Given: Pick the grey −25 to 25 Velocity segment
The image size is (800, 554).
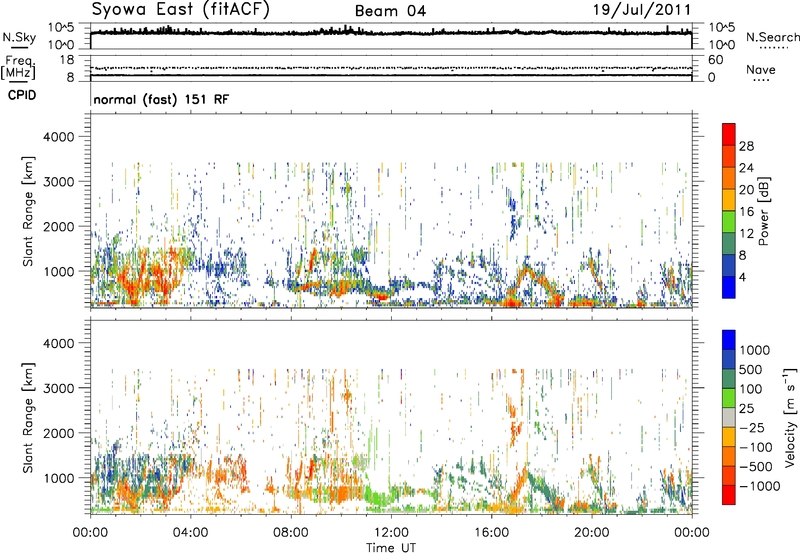Looking at the screenshot, I should [729, 417].
